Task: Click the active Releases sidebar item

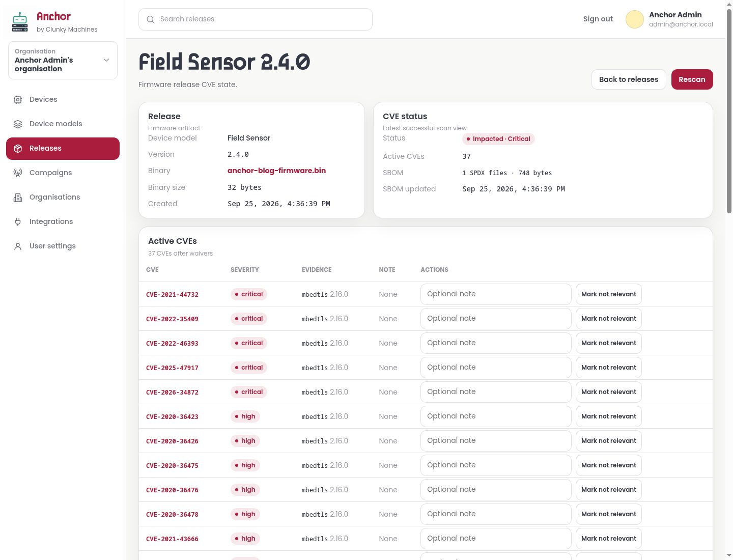Action: [63, 149]
